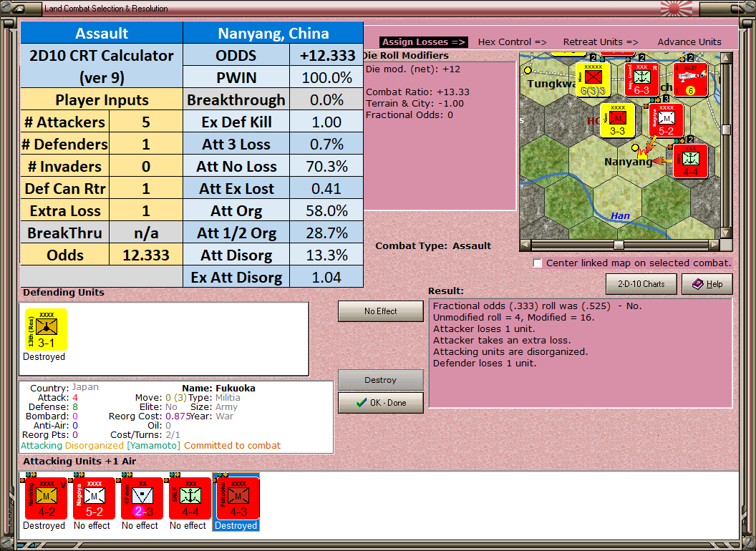Select the SNLF 4-4 attacking unit counter
The width and height of the screenshot is (756, 551).
[x=190, y=498]
